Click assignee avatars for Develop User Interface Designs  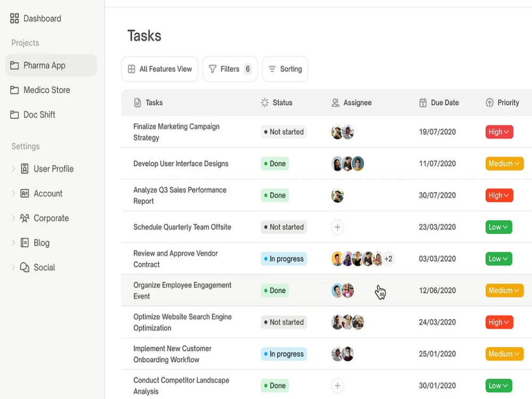tap(347, 163)
